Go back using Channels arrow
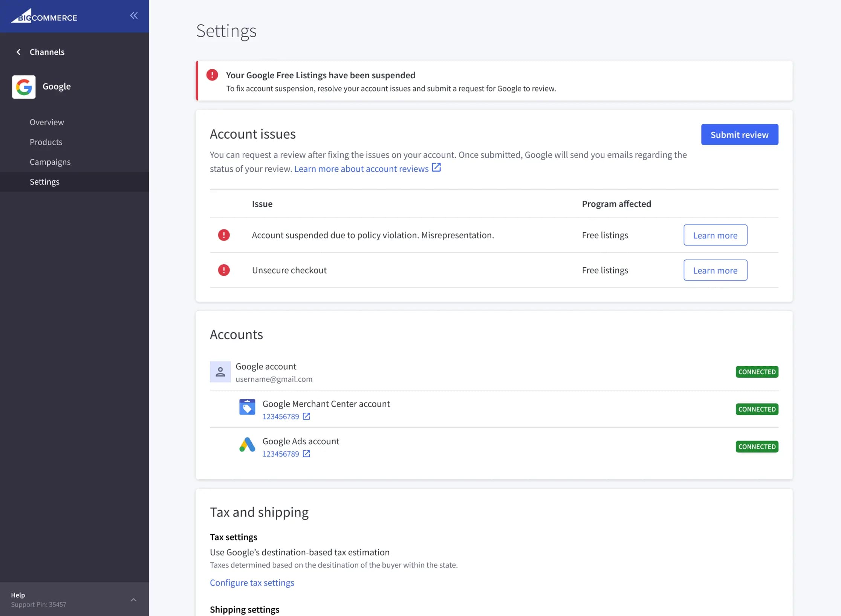 18,52
